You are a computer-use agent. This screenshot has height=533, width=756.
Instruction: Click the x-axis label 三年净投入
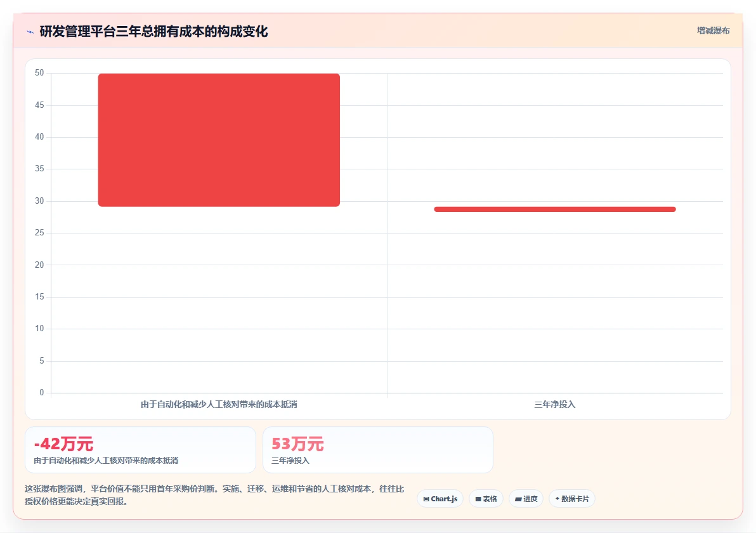(x=555, y=404)
